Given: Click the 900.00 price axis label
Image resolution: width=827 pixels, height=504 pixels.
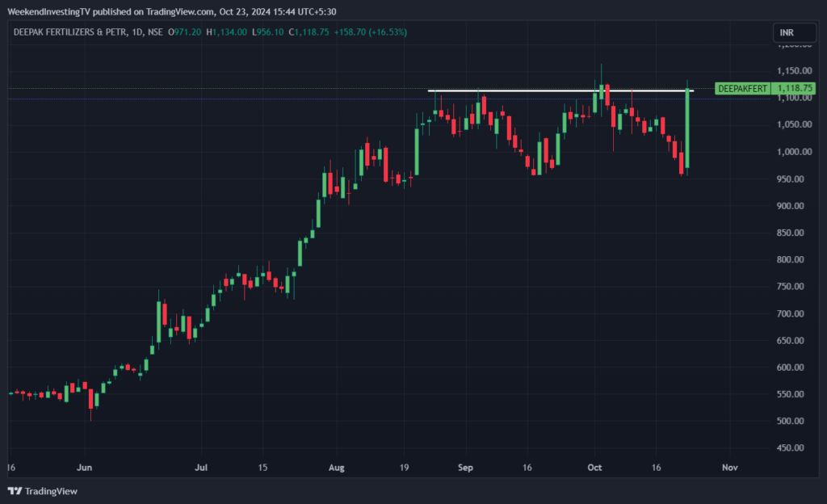Looking at the screenshot, I should point(791,206).
